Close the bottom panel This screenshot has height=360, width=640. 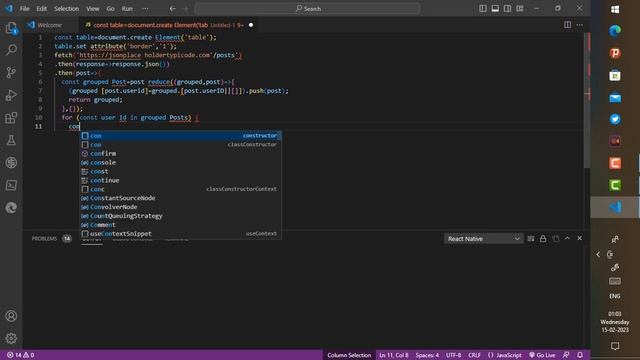[x=580, y=238]
